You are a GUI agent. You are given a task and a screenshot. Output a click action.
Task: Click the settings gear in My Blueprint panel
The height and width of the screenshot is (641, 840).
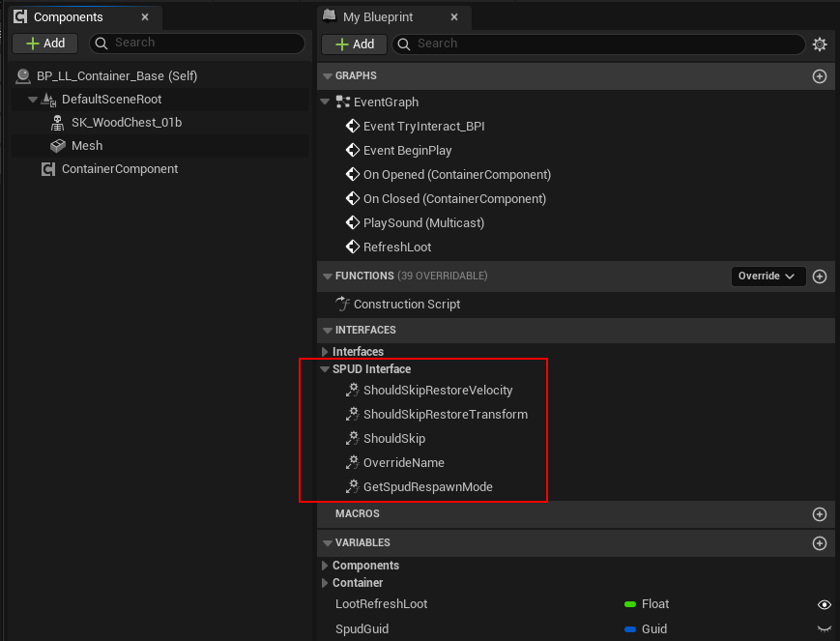819,44
